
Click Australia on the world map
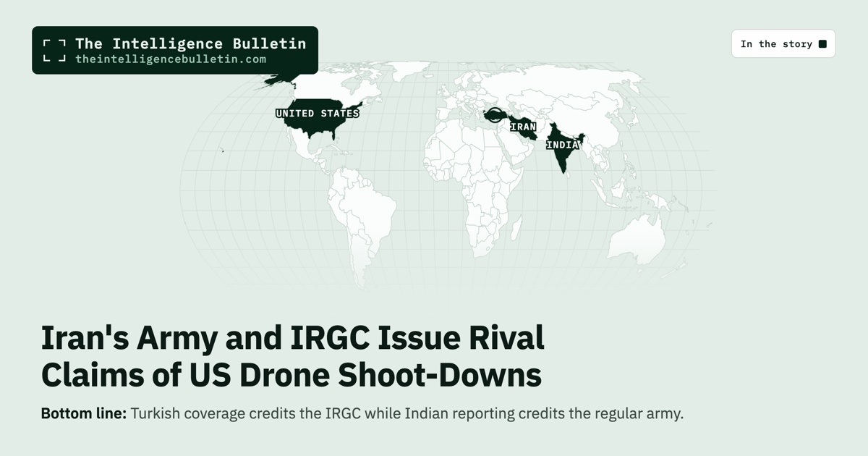tap(635, 237)
